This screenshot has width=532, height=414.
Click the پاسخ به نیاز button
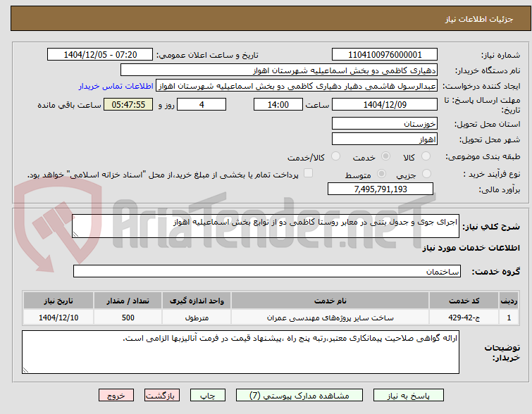[409, 396]
